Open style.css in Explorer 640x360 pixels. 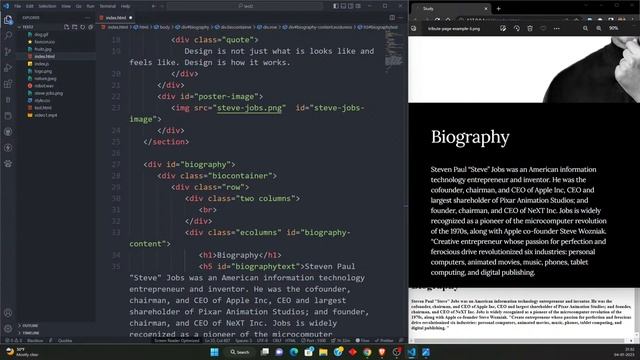click(x=42, y=100)
